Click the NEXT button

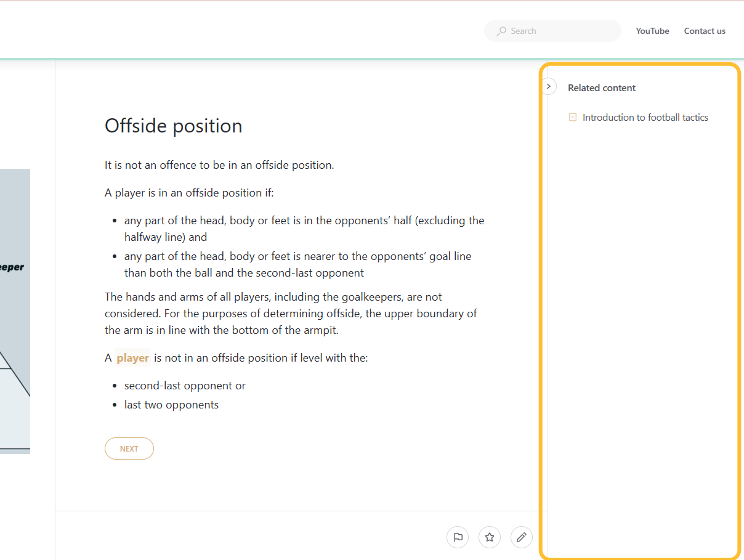129,448
